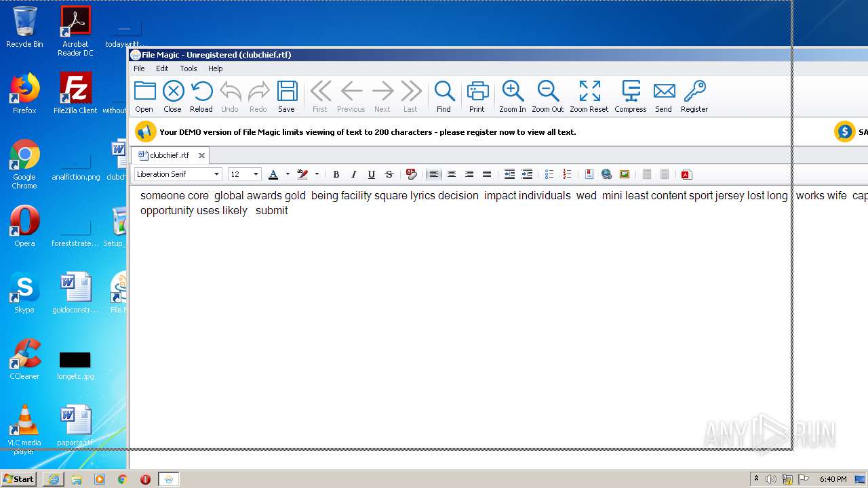Increase paragraph indent
Screen dimensions: 868x488
527,174
